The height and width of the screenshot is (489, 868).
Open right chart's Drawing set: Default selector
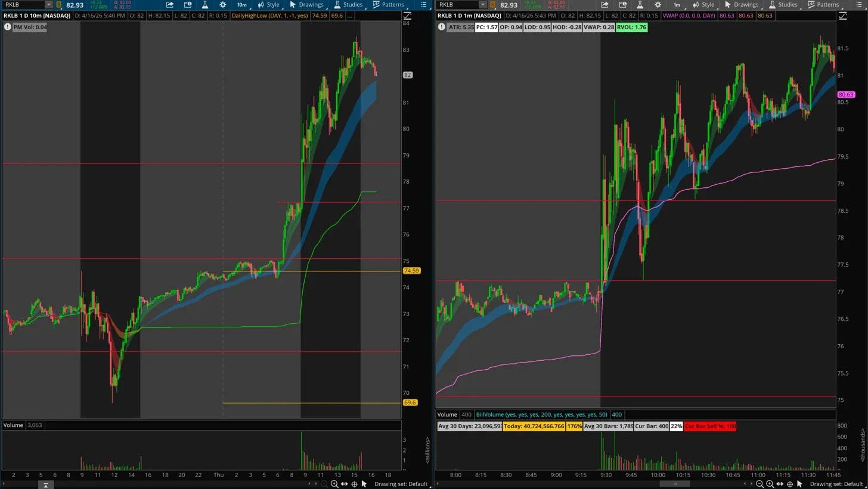(836, 484)
